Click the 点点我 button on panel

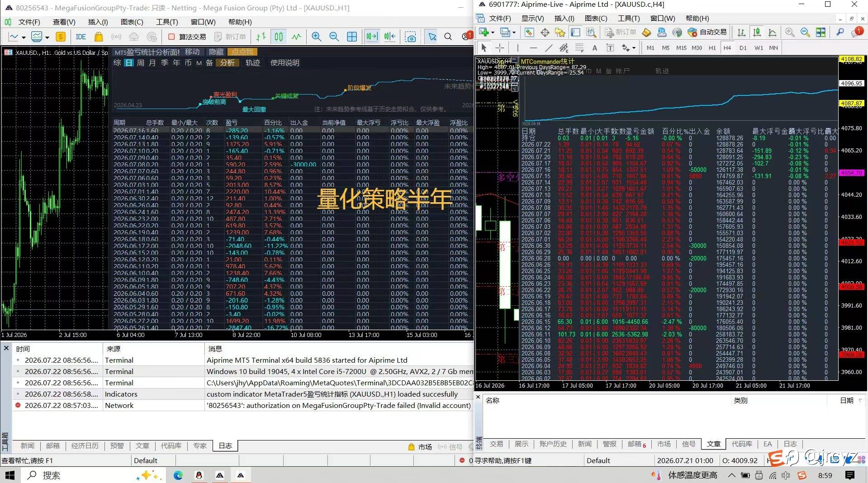(242, 52)
